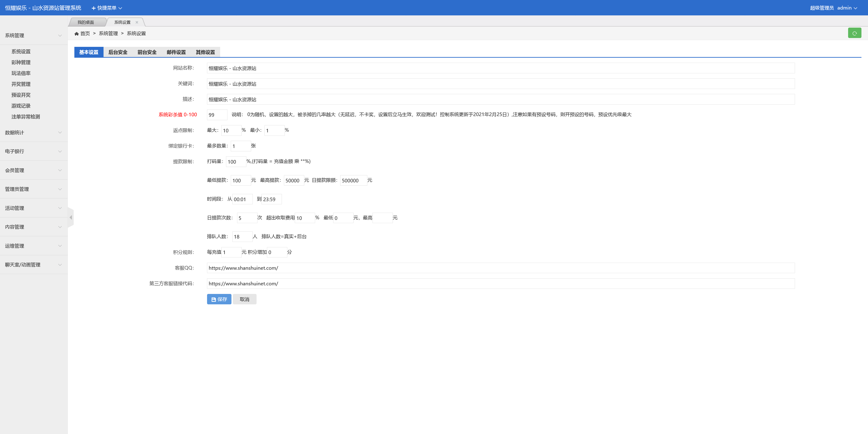Collapse sidebar using the left arrow handle
Viewport: 868px width, 434px height.
point(71,217)
